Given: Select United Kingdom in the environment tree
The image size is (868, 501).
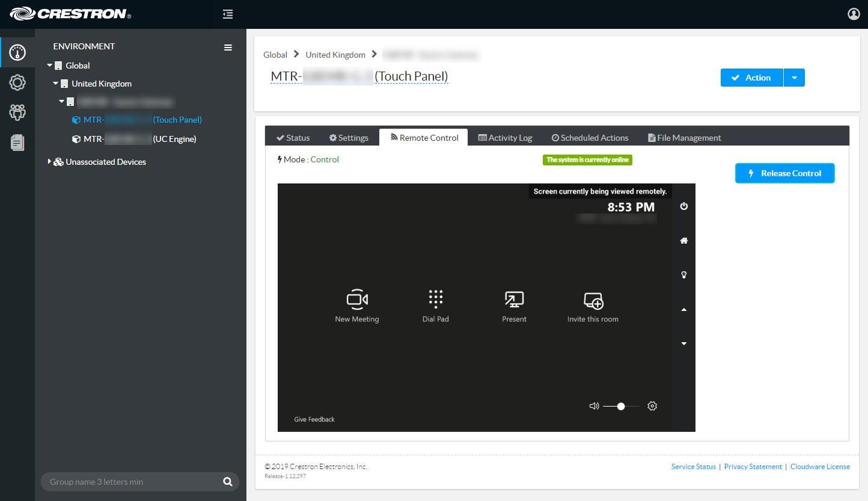Looking at the screenshot, I should [102, 84].
